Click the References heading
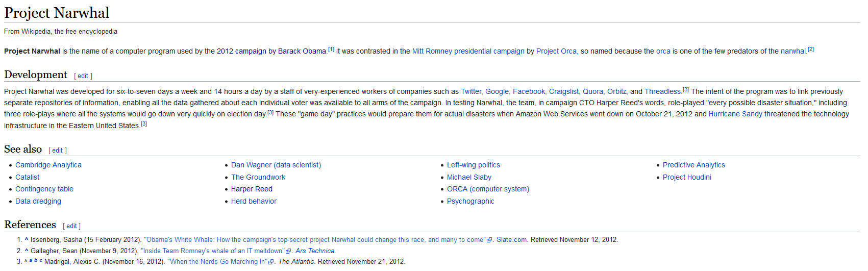 [30, 225]
